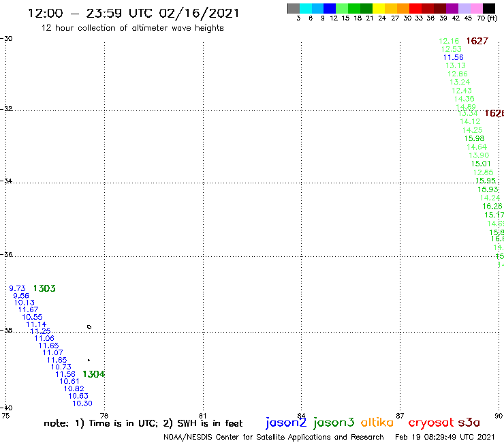504x443 pixels.
Task: Select the wave height value 9.73
Action: 17,288
